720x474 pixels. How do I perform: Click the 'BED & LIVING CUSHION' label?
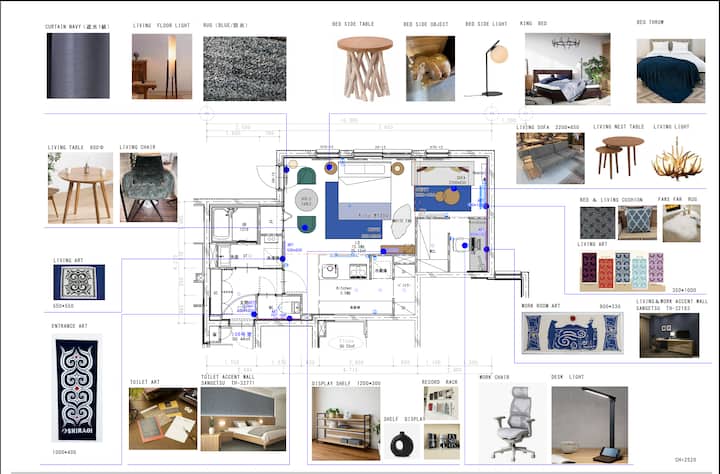pyautogui.click(x=611, y=200)
